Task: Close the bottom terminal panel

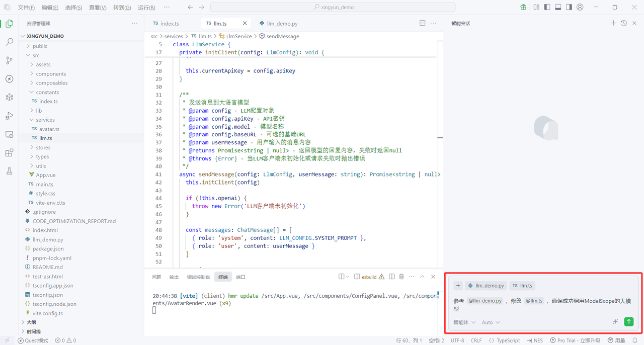Action: click(x=433, y=277)
